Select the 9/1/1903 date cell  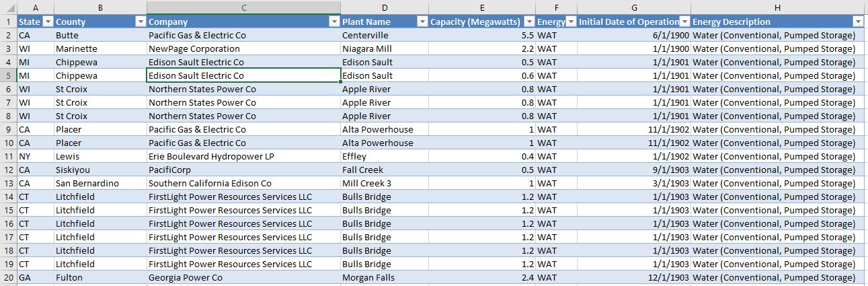pos(634,170)
